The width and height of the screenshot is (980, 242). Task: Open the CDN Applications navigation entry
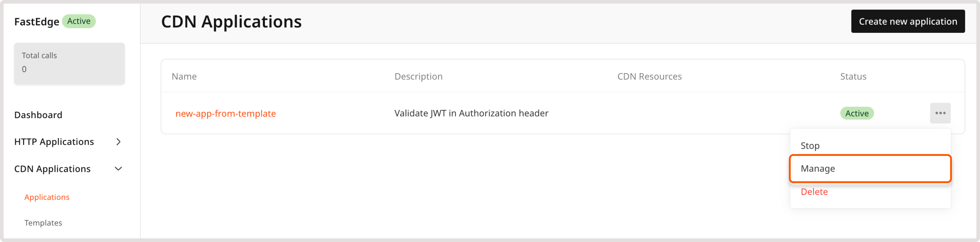52,169
